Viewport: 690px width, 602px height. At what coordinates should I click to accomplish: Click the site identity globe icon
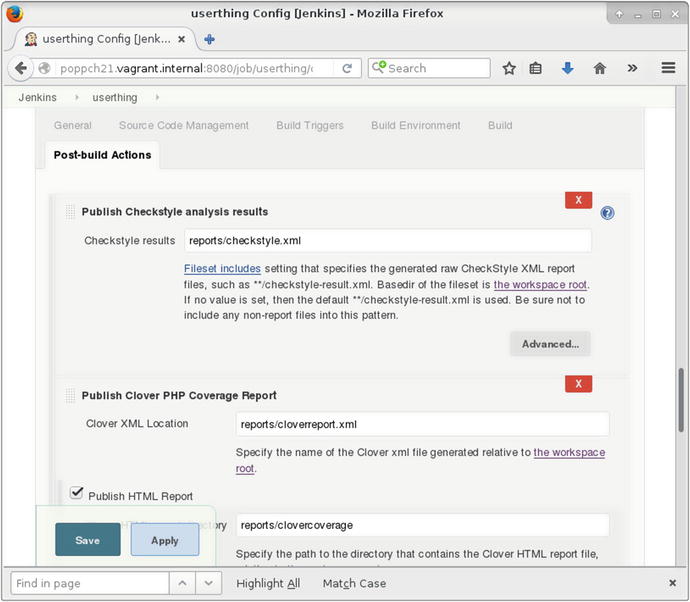(44, 68)
